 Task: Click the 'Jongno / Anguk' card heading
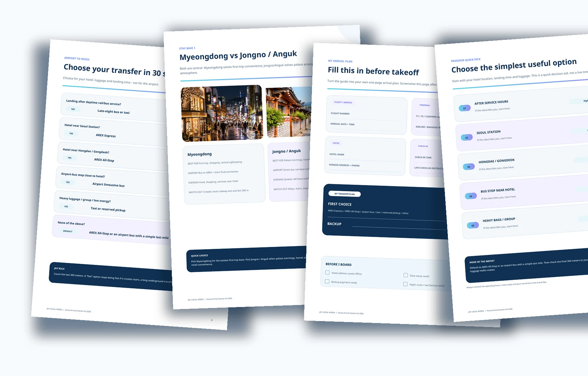pyautogui.click(x=286, y=151)
